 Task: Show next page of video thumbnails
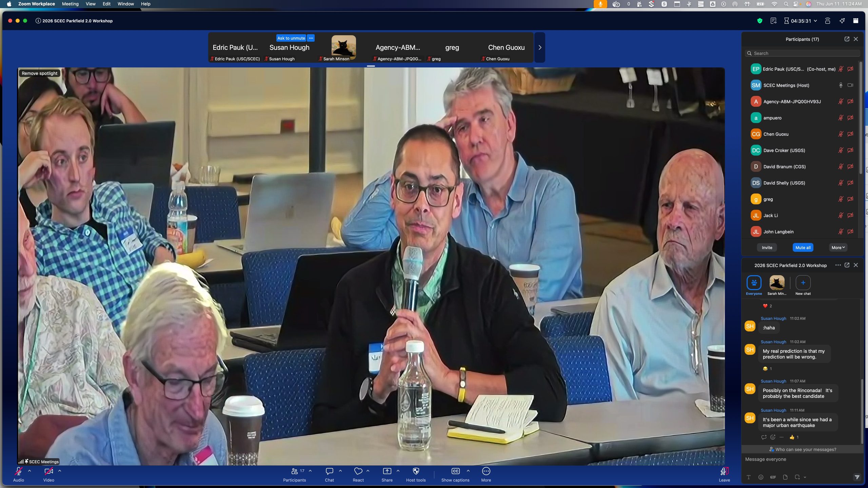(x=540, y=47)
